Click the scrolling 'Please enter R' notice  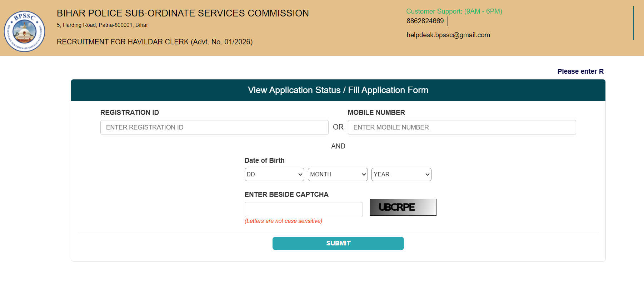click(580, 71)
